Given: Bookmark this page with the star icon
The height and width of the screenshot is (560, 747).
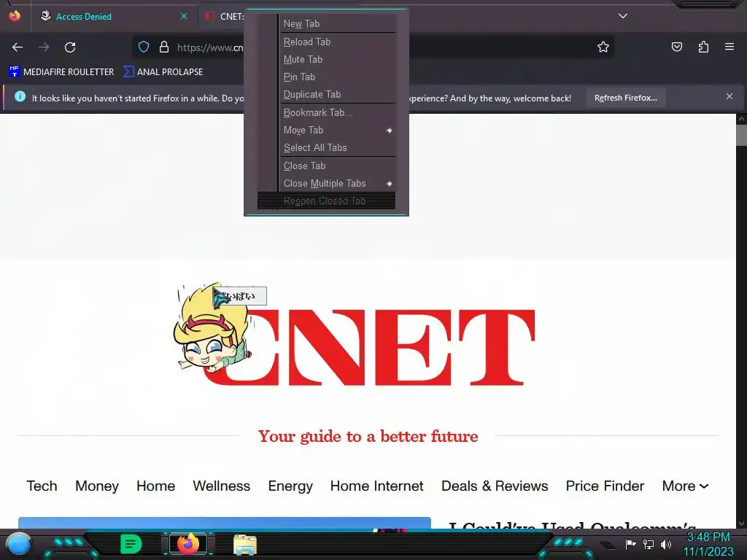Looking at the screenshot, I should click(x=603, y=47).
